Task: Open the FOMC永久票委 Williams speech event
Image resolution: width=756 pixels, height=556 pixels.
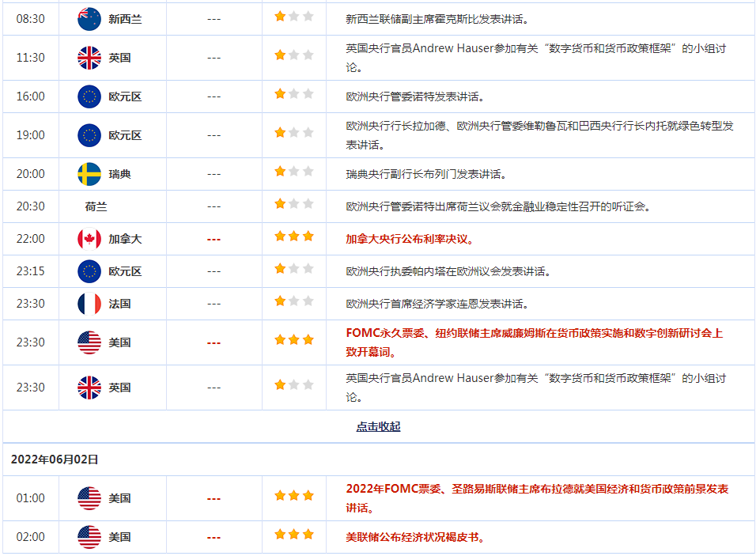Action: (x=534, y=342)
